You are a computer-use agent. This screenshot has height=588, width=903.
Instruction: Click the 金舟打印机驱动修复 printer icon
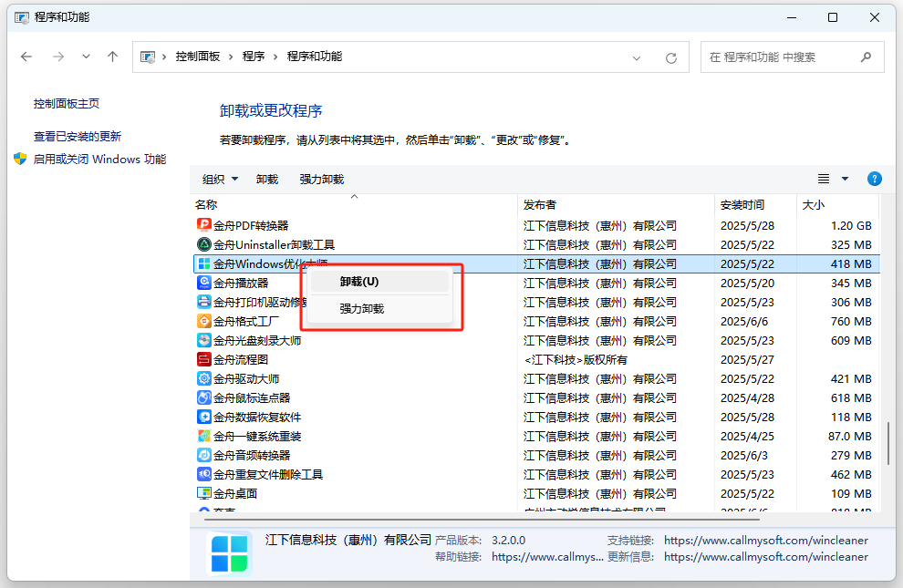click(x=204, y=302)
